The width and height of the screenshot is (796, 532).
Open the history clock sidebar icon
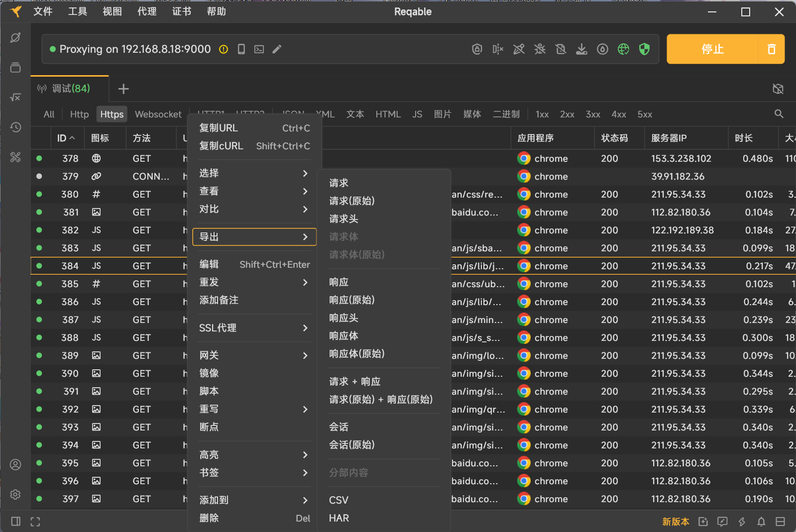(x=15, y=127)
